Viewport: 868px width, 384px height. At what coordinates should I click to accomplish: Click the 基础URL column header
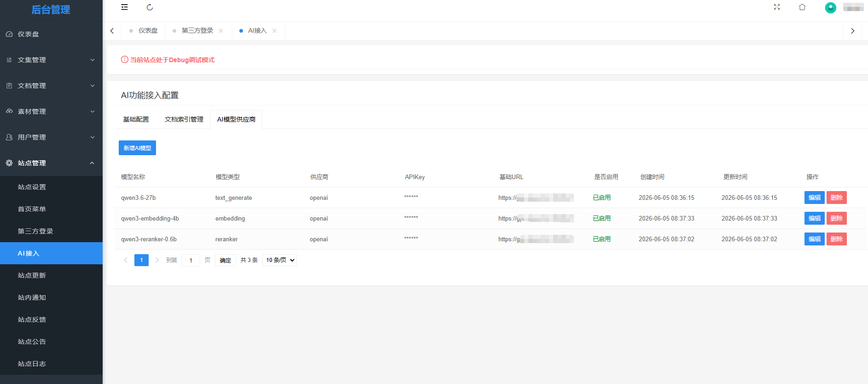click(511, 177)
